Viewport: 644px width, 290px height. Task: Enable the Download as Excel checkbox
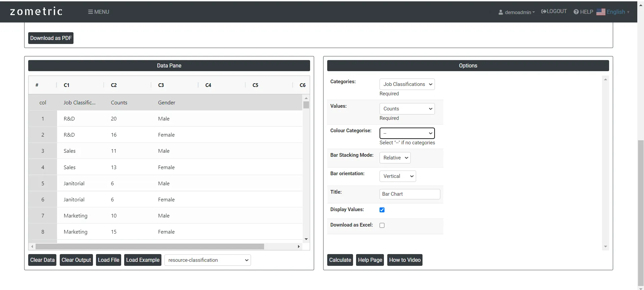(x=382, y=225)
